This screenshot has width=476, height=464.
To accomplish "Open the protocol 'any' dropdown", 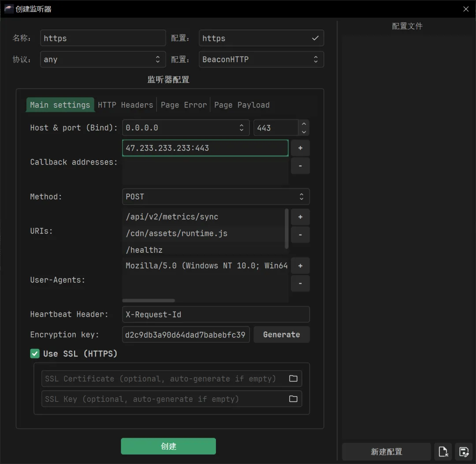I will tap(103, 59).
